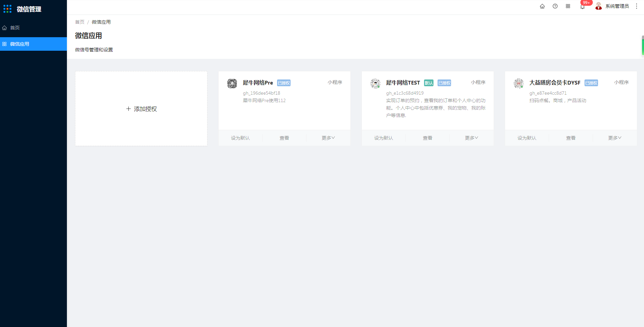Set 犀牛网络TEST as default (设为默认)
This screenshot has width=644, height=327.
click(x=384, y=138)
